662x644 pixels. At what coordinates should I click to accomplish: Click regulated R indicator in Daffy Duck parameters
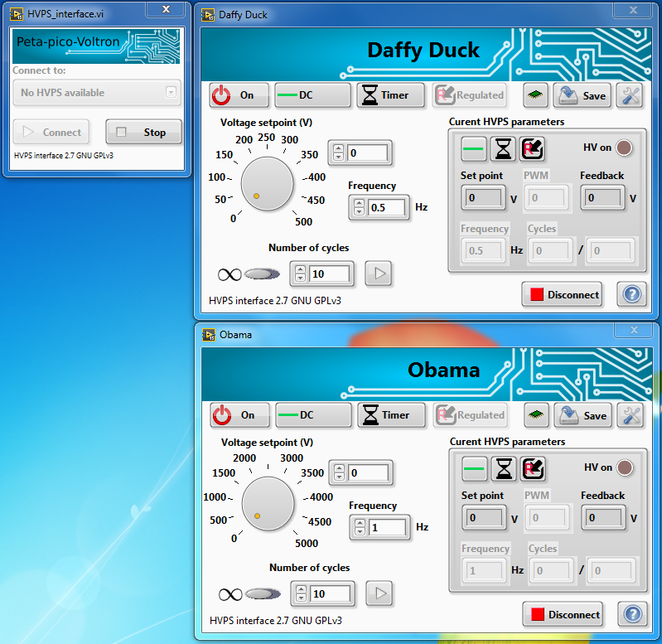(x=532, y=148)
